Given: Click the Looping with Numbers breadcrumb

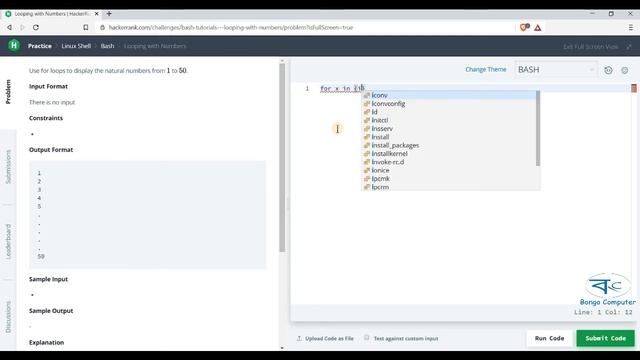Looking at the screenshot, I should (155, 46).
